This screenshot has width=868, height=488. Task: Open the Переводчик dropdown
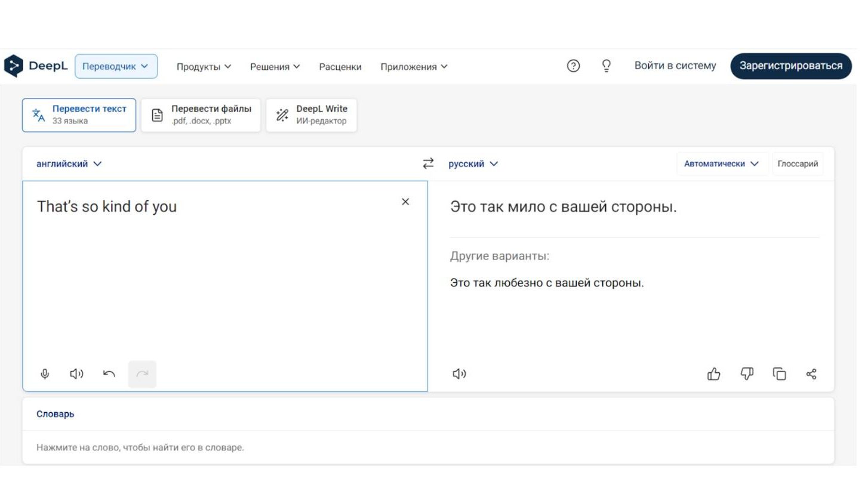pos(116,66)
